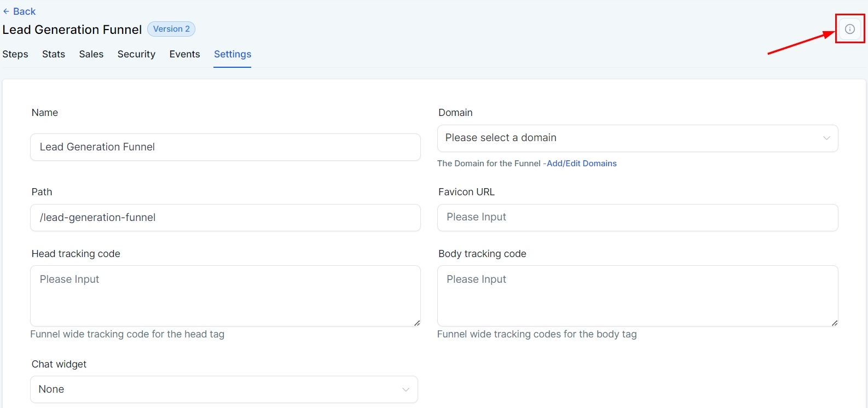Click the Favicon URL input field

tap(637, 218)
